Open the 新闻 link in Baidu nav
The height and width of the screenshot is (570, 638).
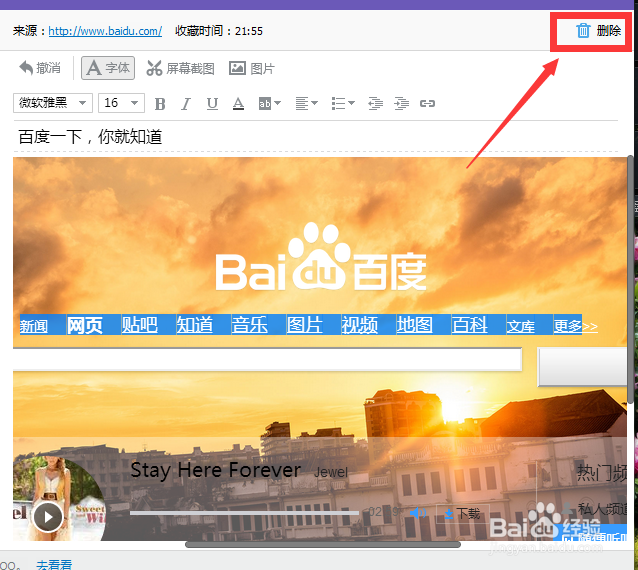click(34, 326)
